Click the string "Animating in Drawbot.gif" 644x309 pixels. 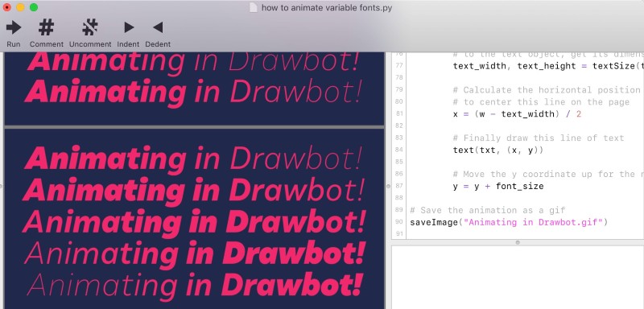(x=533, y=222)
